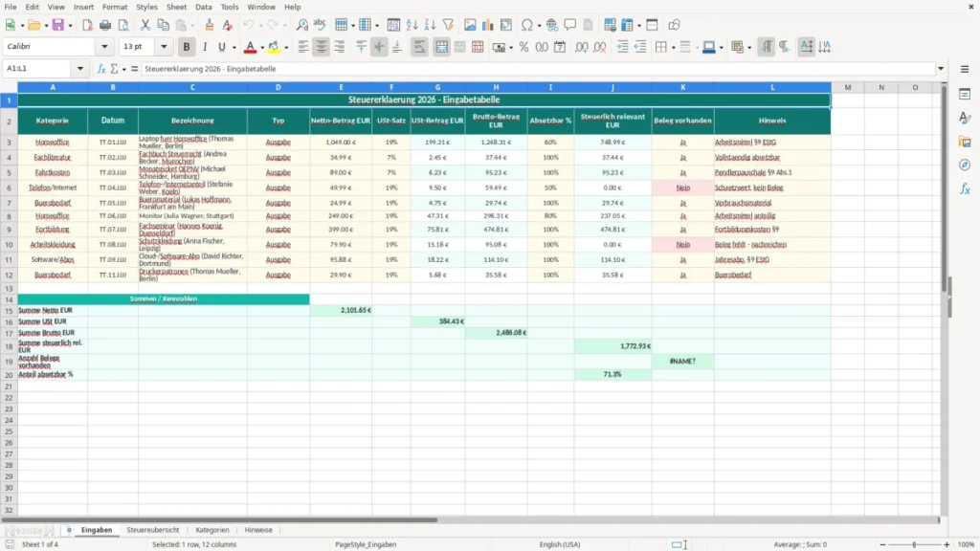The width and height of the screenshot is (980, 551).
Task: Toggle Align Right
Action: 340,47
